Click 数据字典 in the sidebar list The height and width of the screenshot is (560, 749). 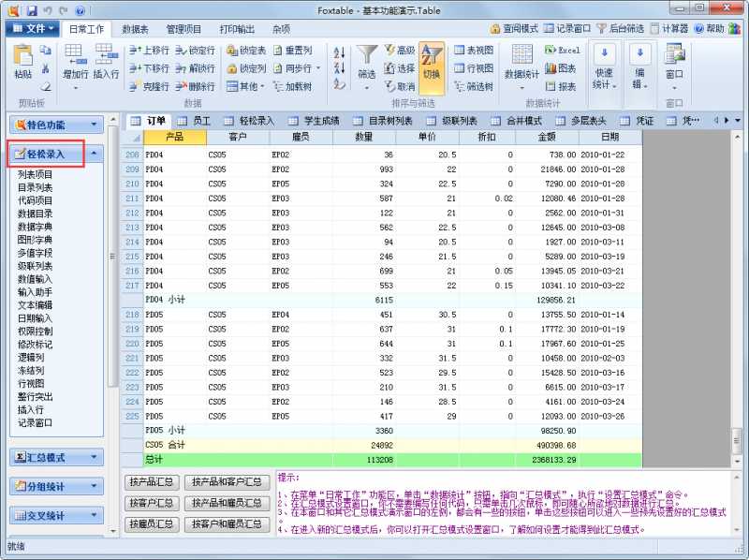pos(35,227)
